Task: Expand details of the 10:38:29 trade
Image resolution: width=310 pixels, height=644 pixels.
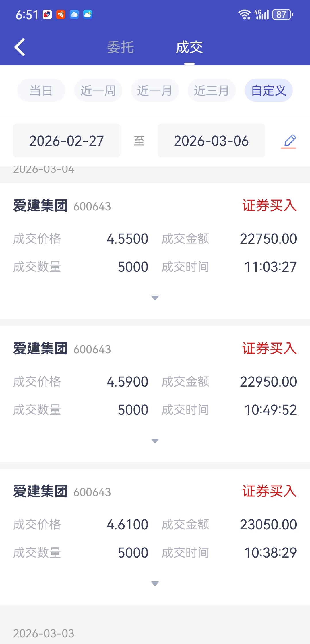Action: [155, 584]
